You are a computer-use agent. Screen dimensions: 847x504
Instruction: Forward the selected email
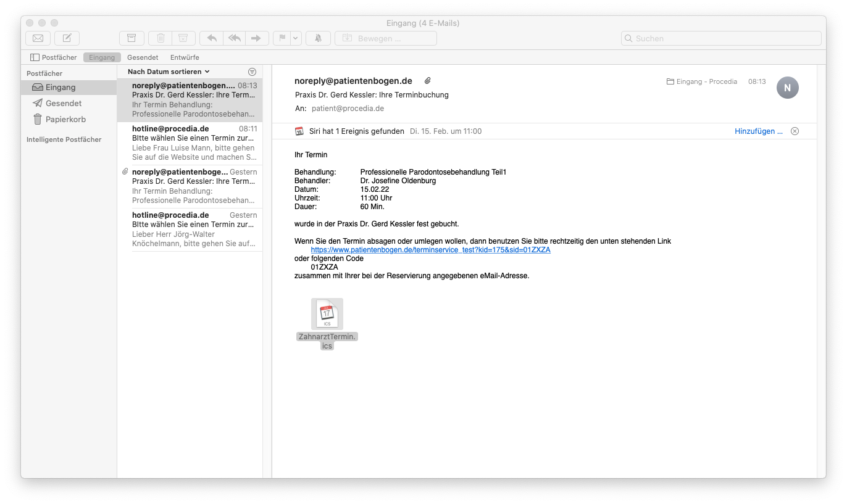(256, 38)
